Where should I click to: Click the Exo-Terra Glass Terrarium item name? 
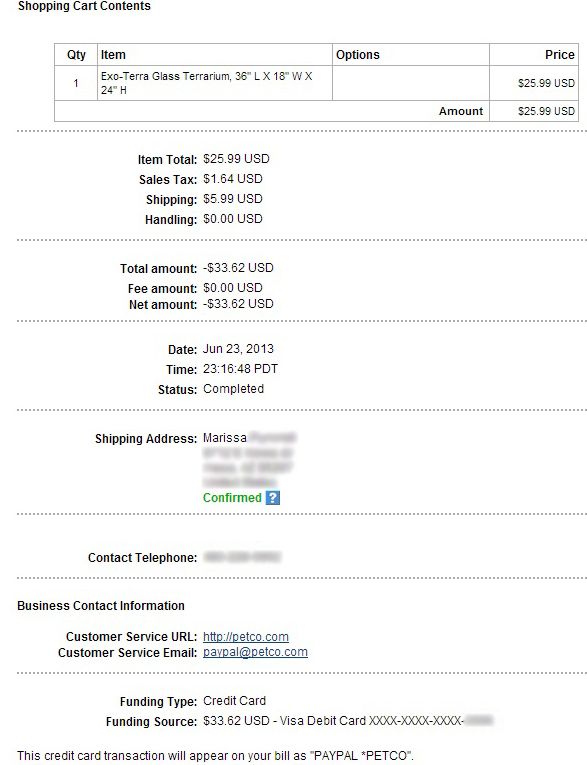pyautogui.click(x=206, y=83)
